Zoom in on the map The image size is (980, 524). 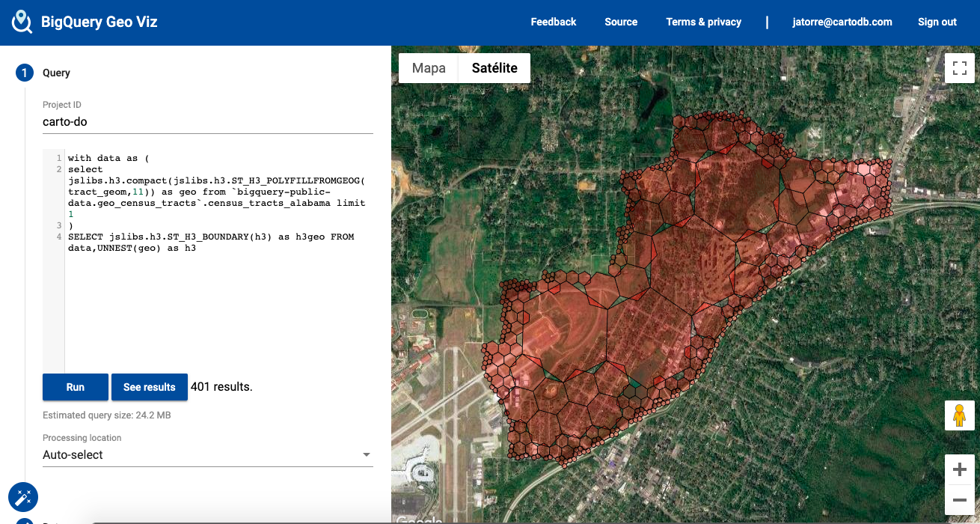[960, 470]
